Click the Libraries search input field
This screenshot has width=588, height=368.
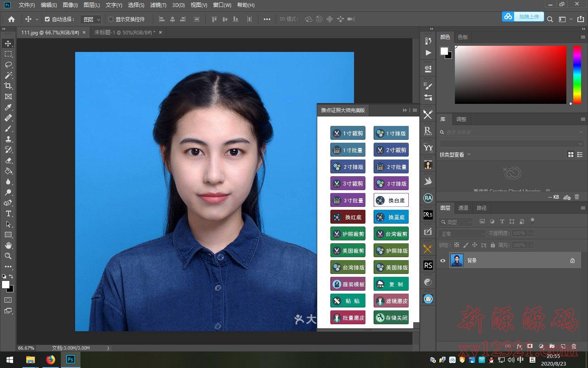click(x=512, y=132)
